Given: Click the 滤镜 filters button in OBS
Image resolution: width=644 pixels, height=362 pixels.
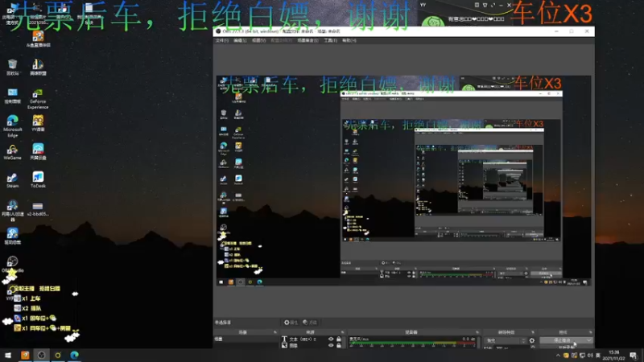Looking at the screenshot, I should tap(310, 323).
